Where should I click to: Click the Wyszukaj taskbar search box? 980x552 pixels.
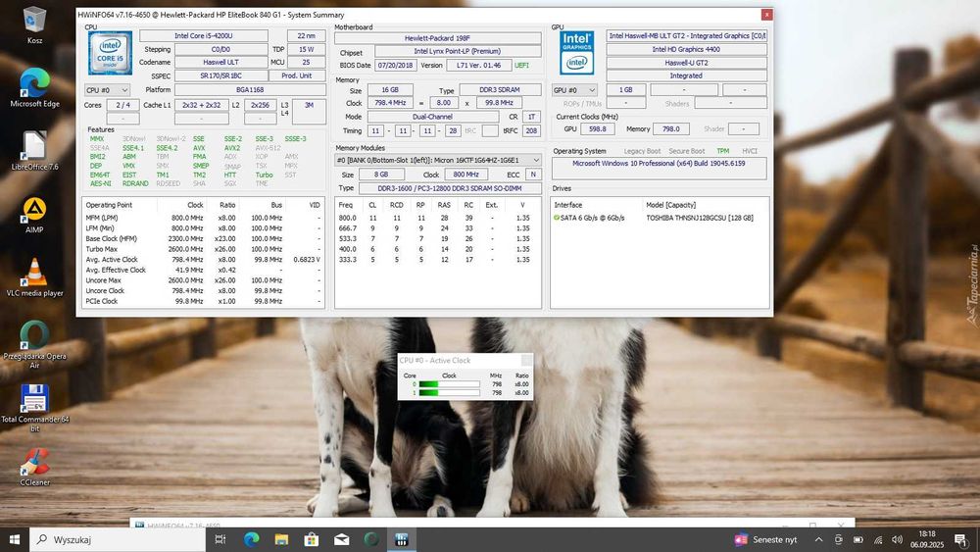118,539
